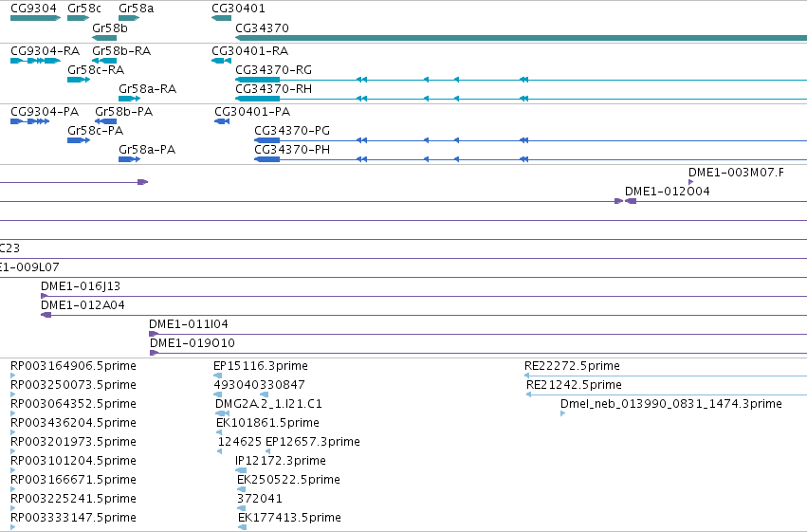Select the EK101861.5prime EST

pyautogui.click(x=219, y=432)
